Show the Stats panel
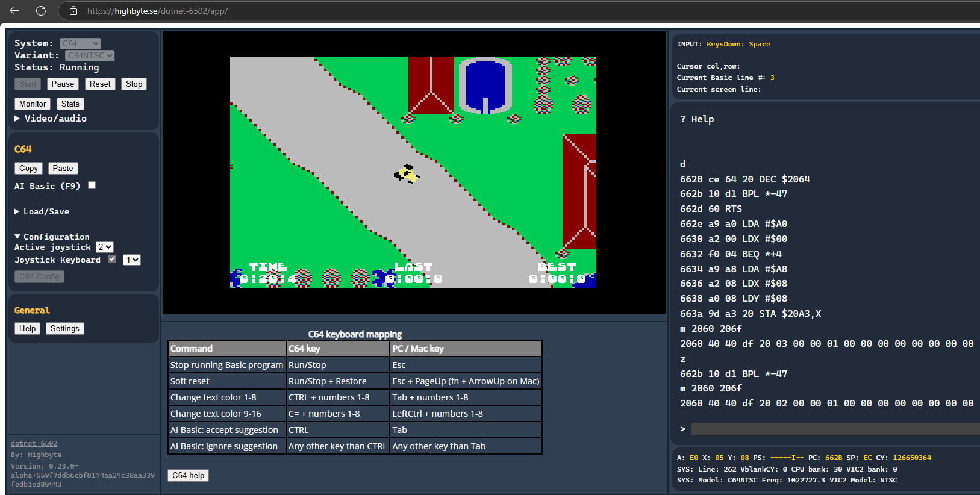980x495 pixels. 70,104
